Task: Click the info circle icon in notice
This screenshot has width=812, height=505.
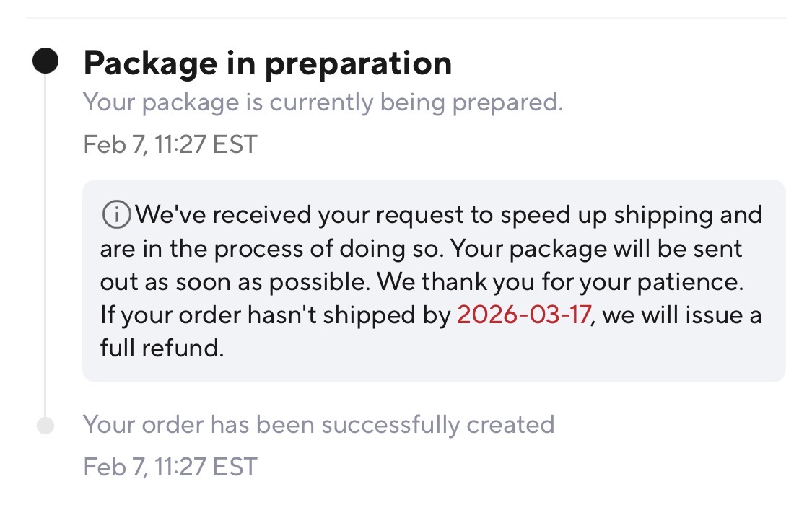Action: pos(115,214)
